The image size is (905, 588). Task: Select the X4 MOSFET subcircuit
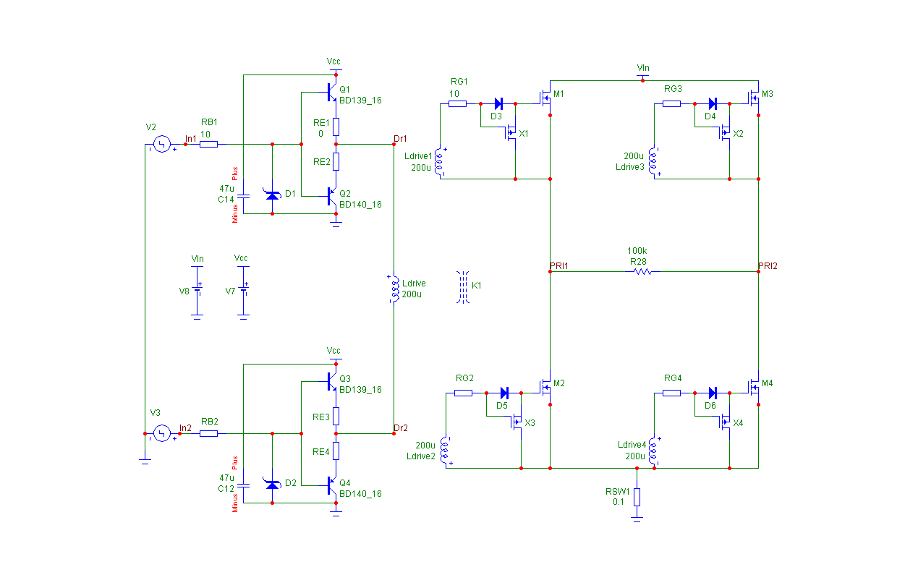(x=723, y=422)
